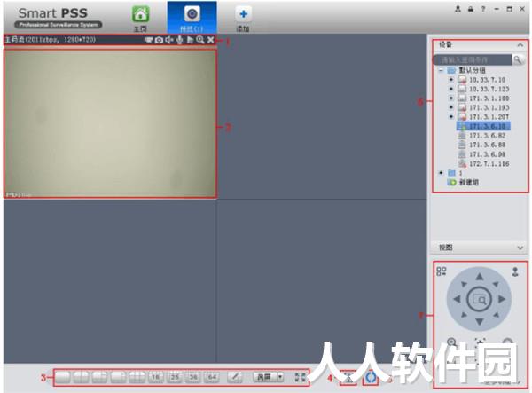Click the device search magnifier button
The height and width of the screenshot is (393, 532).
pyautogui.click(x=518, y=59)
